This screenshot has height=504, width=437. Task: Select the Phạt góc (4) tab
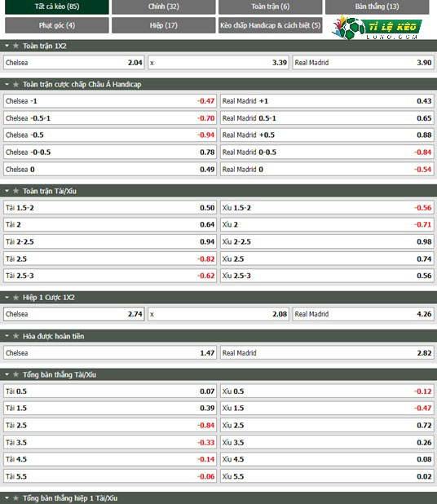click(x=57, y=25)
